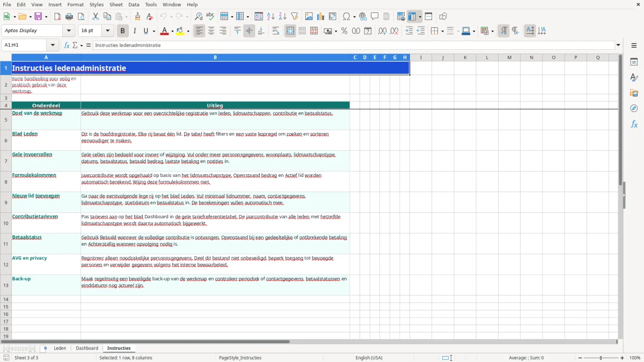Open the sidebar Styles panel icon

coord(634,78)
